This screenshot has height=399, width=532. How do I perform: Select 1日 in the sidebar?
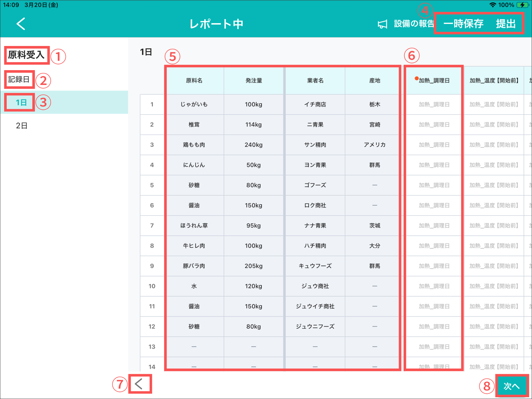coord(21,102)
